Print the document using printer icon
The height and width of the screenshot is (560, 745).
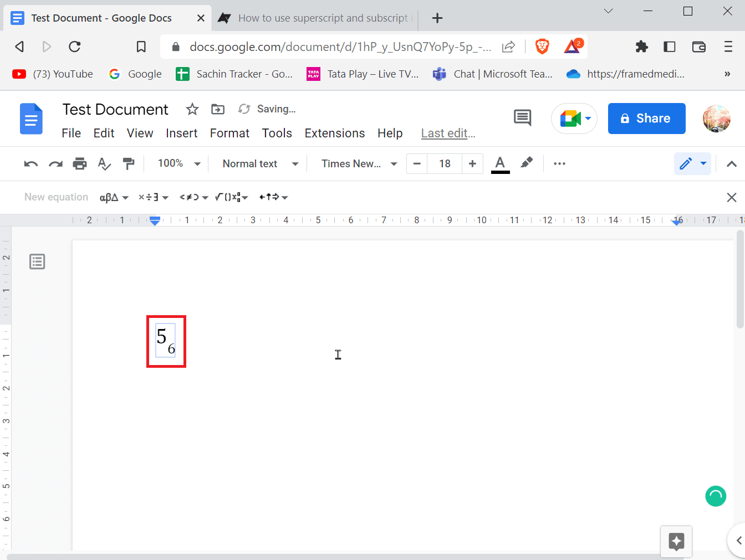pyautogui.click(x=80, y=163)
